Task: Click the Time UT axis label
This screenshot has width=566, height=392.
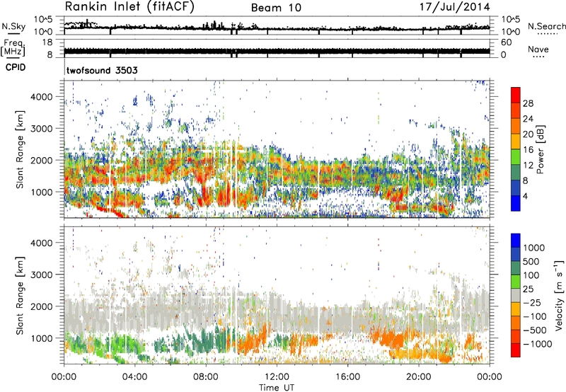Action: click(x=277, y=388)
